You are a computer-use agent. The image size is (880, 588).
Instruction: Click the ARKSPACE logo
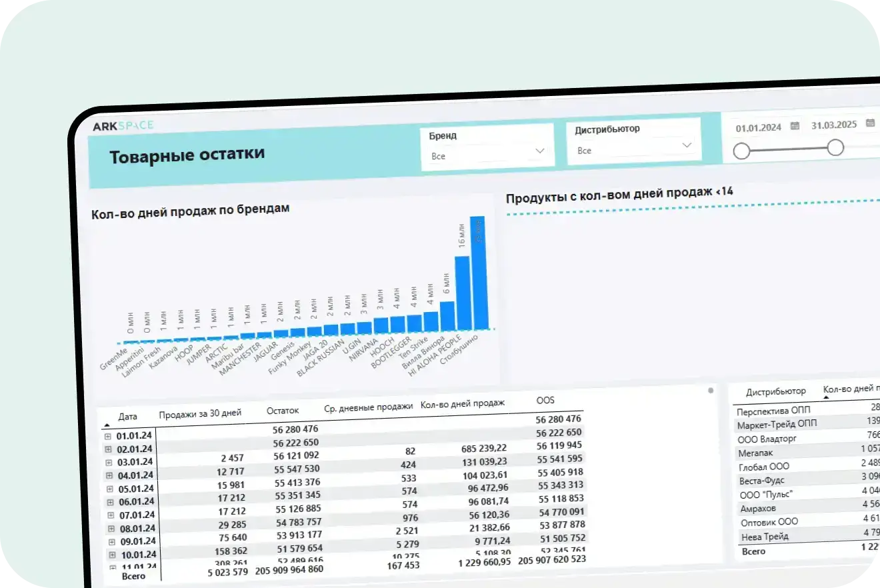click(x=123, y=126)
